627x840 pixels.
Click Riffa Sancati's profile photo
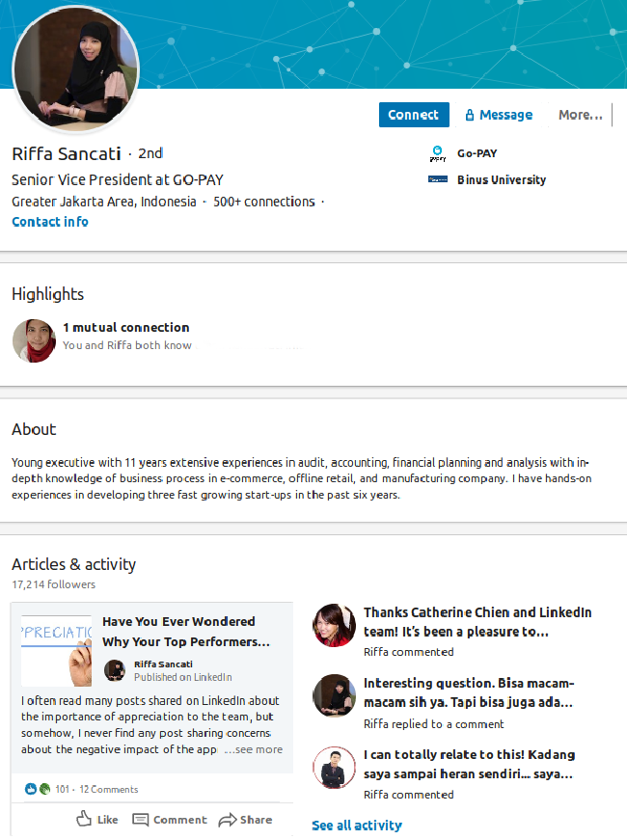tap(75, 68)
